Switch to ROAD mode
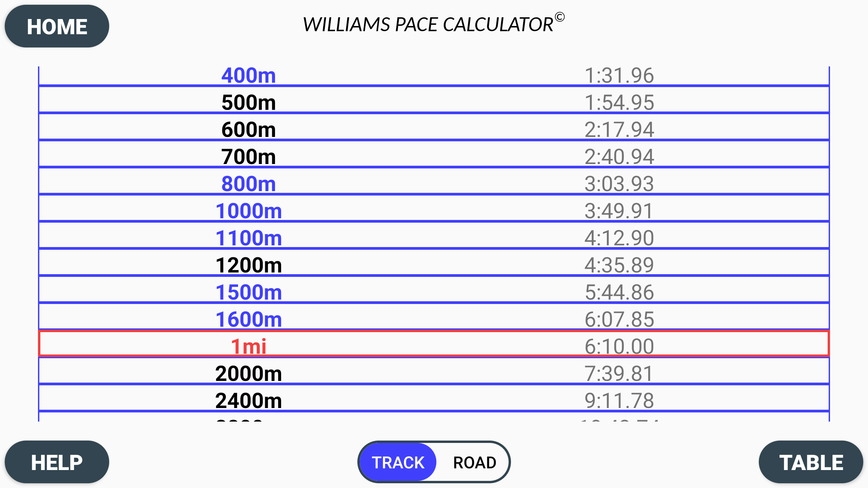The height and width of the screenshot is (488, 868). (x=473, y=461)
